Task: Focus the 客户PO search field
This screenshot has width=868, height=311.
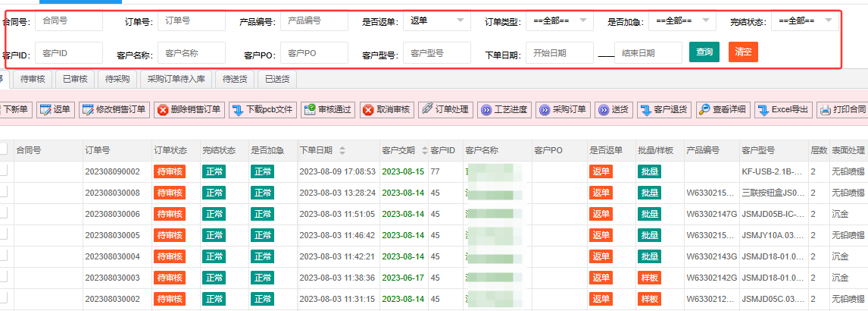Action: click(x=314, y=52)
